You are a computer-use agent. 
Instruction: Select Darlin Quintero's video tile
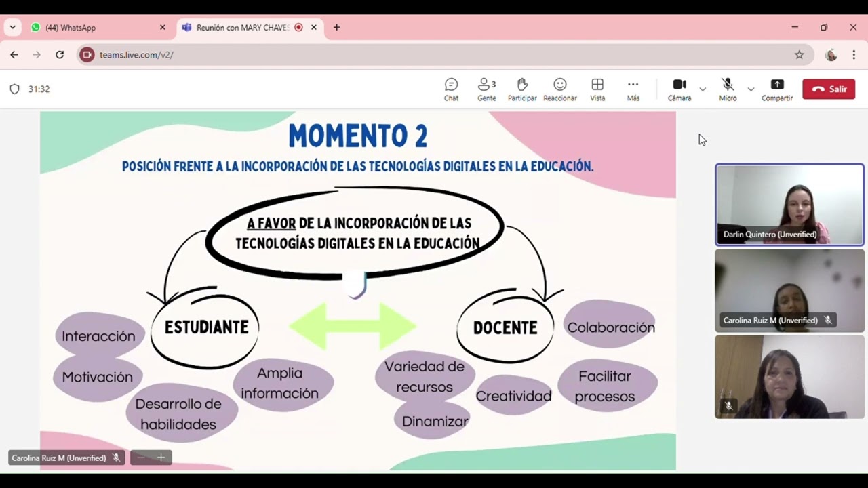[789, 205]
